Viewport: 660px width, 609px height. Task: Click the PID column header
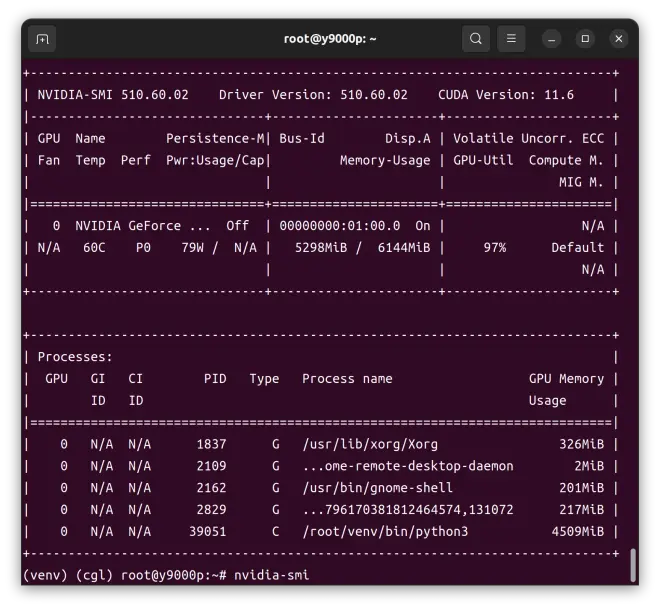215,379
